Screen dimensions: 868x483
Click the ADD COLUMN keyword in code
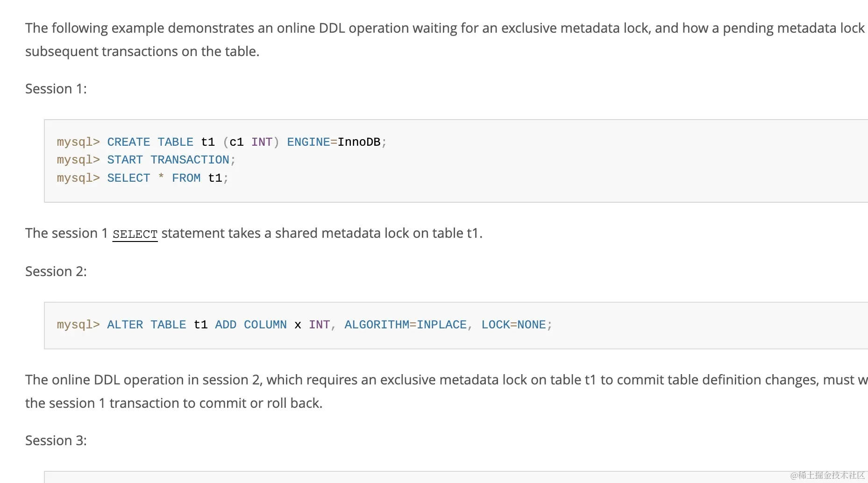point(250,325)
